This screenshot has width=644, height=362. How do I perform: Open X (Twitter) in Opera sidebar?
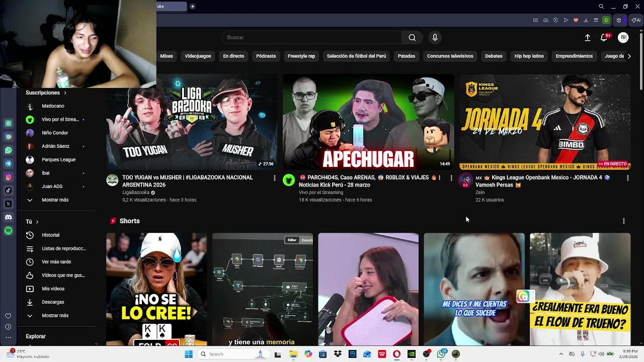9,204
